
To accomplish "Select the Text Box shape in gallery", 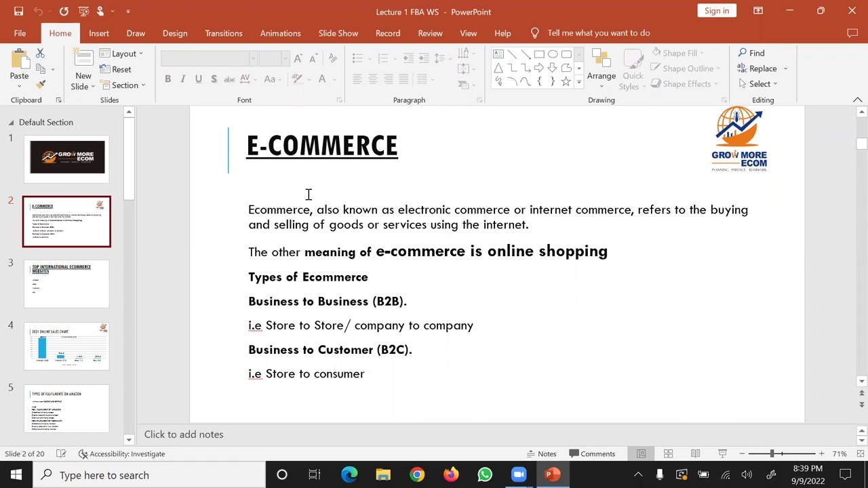I will (498, 54).
